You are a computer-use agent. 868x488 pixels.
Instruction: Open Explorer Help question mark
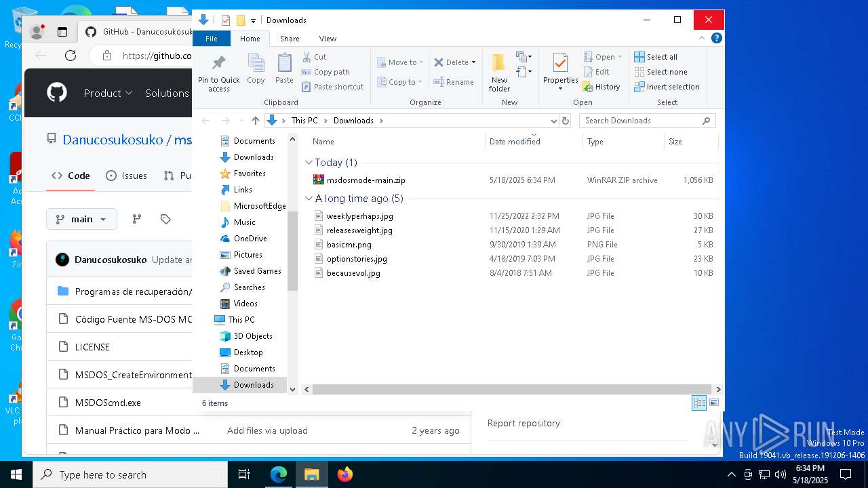[716, 39]
